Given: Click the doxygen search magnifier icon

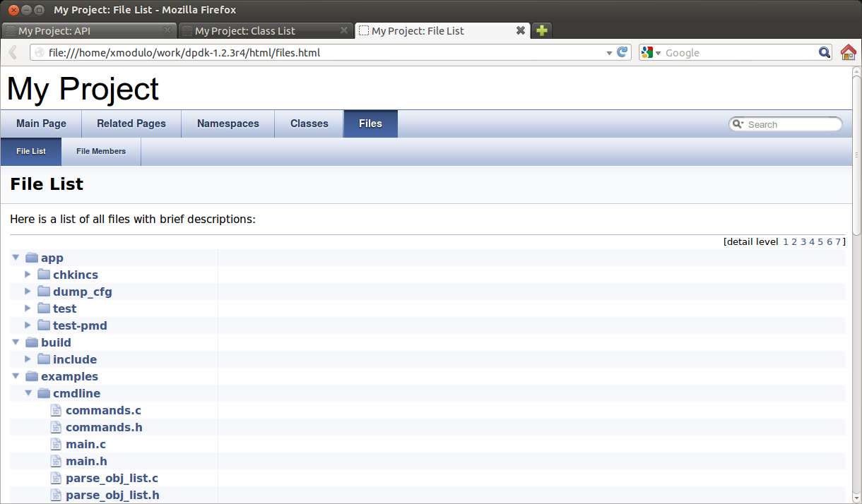Looking at the screenshot, I should point(738,124).
